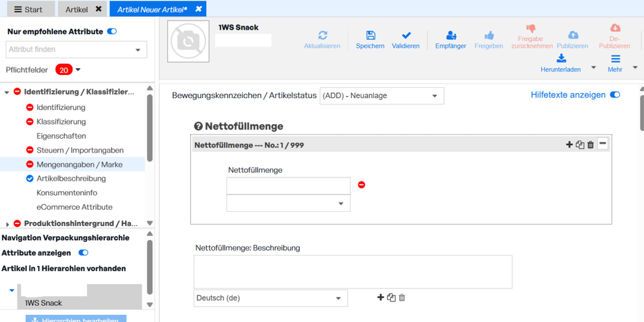The image size is (644, 322).
Task: Select Eigenschaften in the navigation tree
Action: pos(61,136)
